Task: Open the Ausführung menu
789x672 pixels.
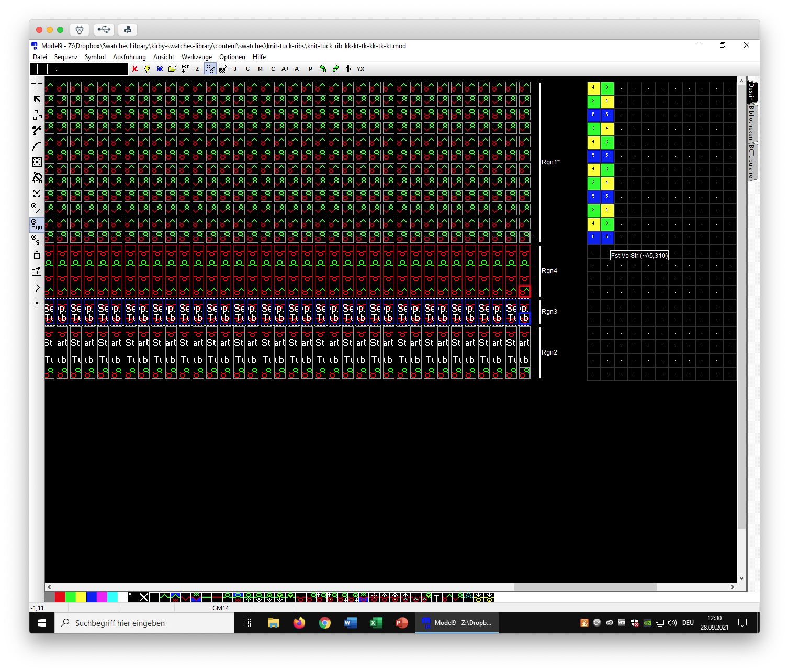Action: tap(129, 57)
